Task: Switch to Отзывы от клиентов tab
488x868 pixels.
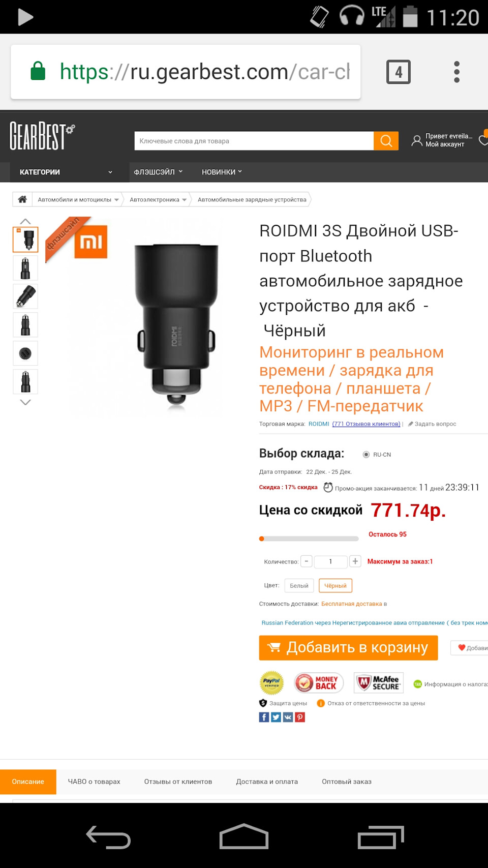Action: pyautogui.click(x=178, y=782)
